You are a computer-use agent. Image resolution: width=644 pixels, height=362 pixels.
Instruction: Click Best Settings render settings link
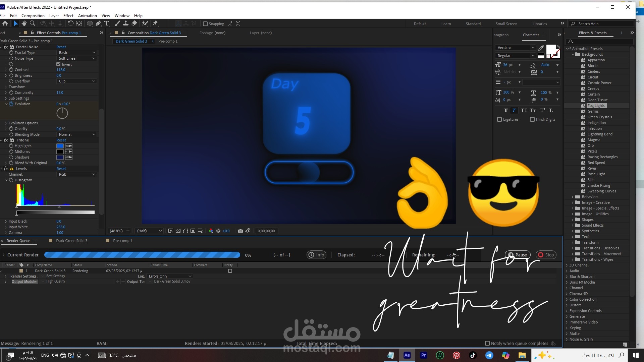(56, 276)
